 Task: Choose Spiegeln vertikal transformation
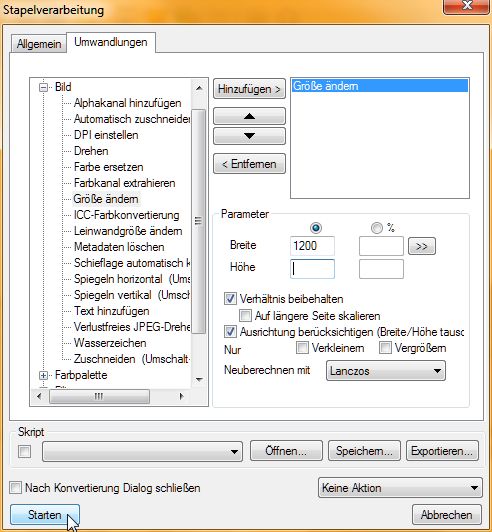point(132,295)
